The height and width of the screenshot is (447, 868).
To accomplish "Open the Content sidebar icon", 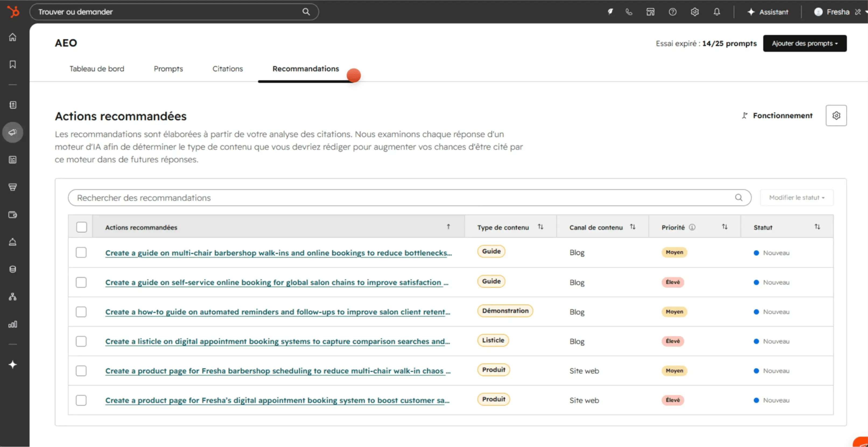I will pyautogui.click(x=12, y=160).
